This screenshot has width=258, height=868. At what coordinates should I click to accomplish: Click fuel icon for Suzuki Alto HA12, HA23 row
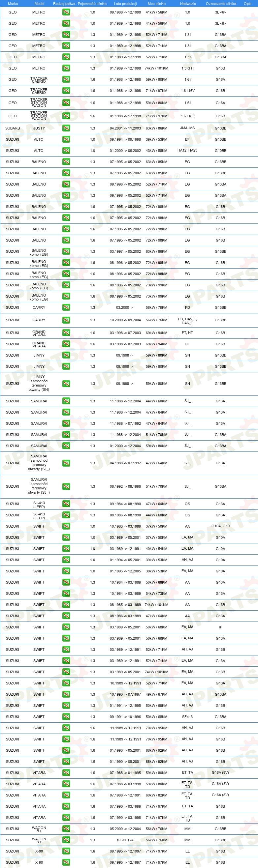[66, 151]
